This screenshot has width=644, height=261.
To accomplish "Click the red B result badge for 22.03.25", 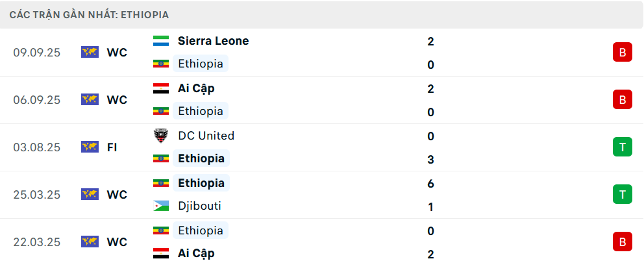I will (x=622, y=242).
